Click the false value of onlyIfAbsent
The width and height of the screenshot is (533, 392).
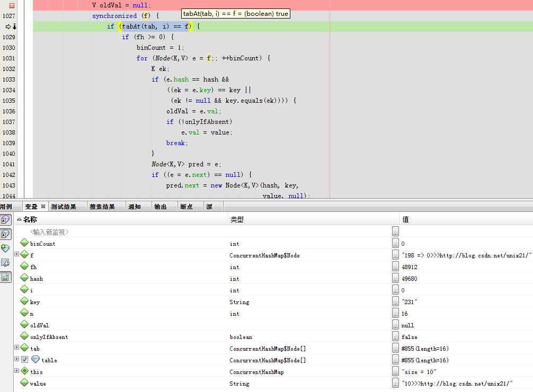click(x=409, y=337)
